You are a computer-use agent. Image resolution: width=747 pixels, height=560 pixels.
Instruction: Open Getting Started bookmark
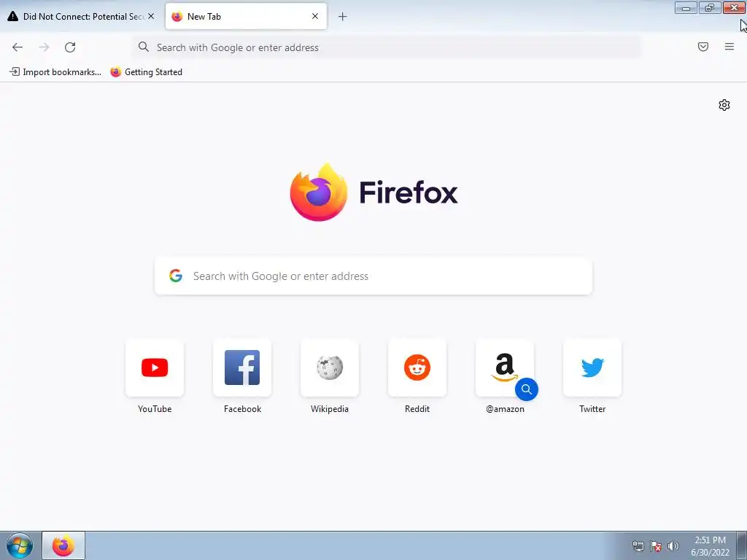(x=146, y=72)
